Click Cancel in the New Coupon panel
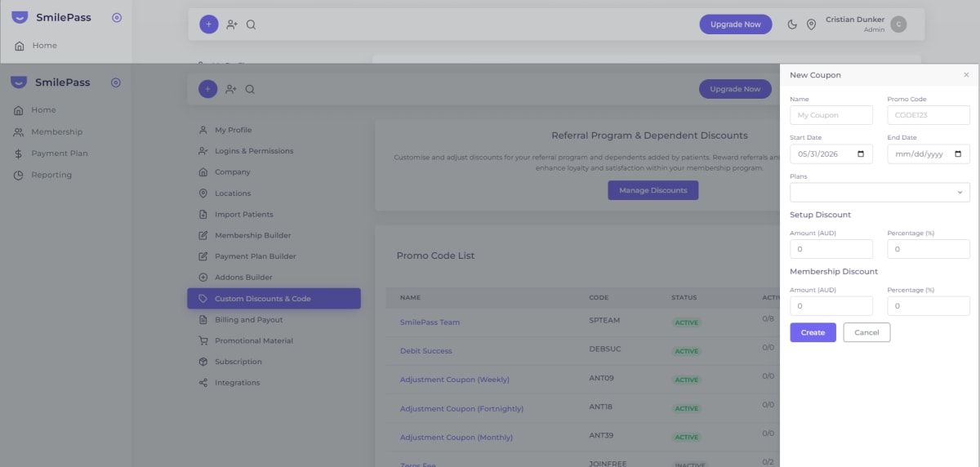 (866, 332)
